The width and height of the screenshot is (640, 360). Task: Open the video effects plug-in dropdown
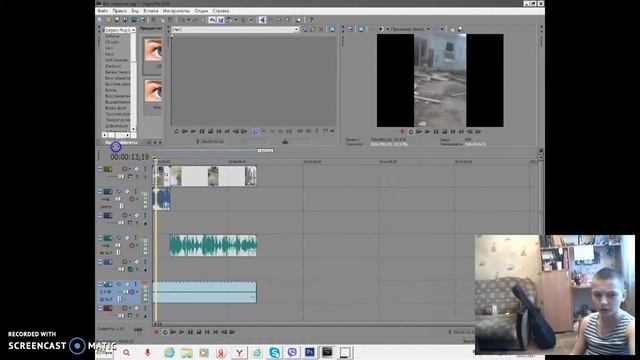coord(133,30)
